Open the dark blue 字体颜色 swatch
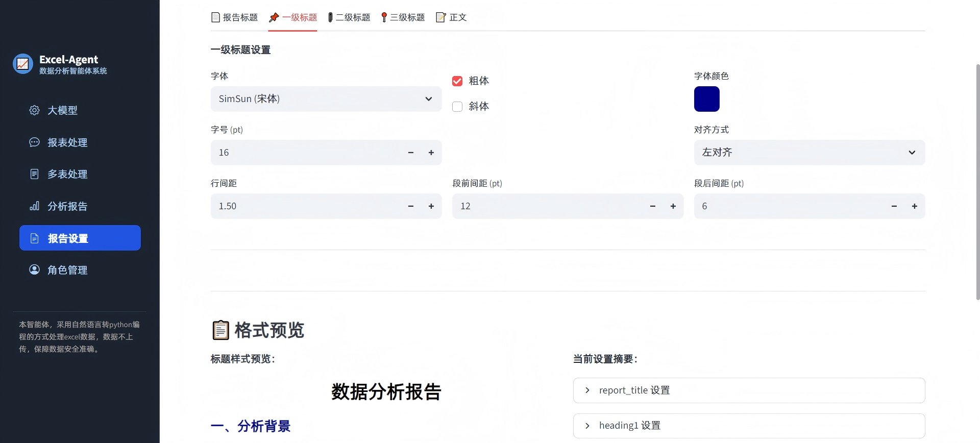Viewport: 980px width, 443px height. 706,99
